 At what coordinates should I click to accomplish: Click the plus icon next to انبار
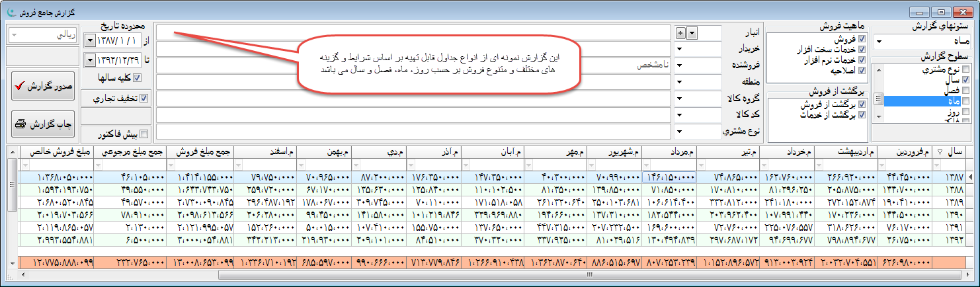681,32
